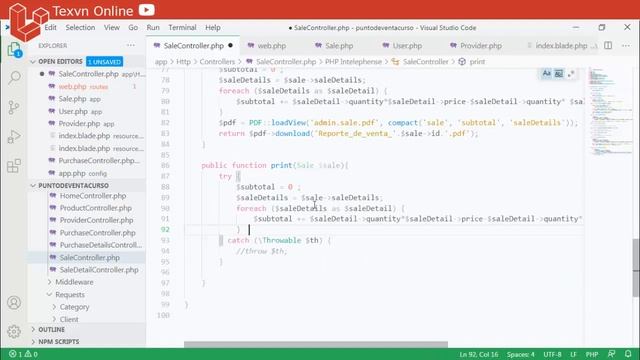This screenshot has height=360, width=640.
Task: Open editor more actions ellipsis at top right
Action: pos(626,45)
